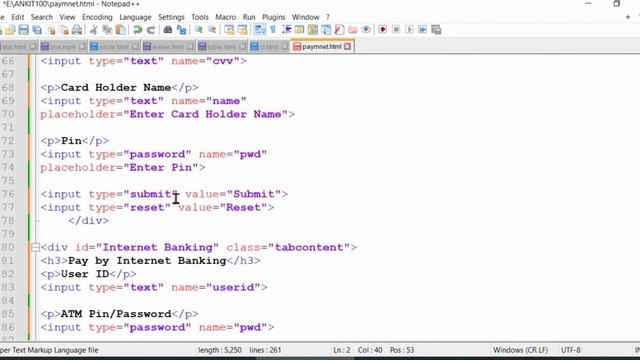
Task: Open a file with the Open toolbar icon
Action: click(x=10, y=30)
